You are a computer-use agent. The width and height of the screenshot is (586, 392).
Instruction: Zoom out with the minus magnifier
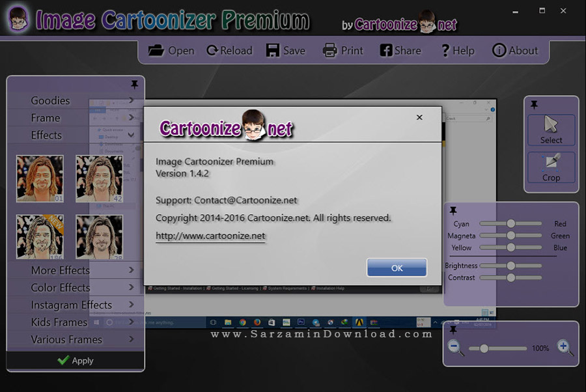[x=456, y=348]
